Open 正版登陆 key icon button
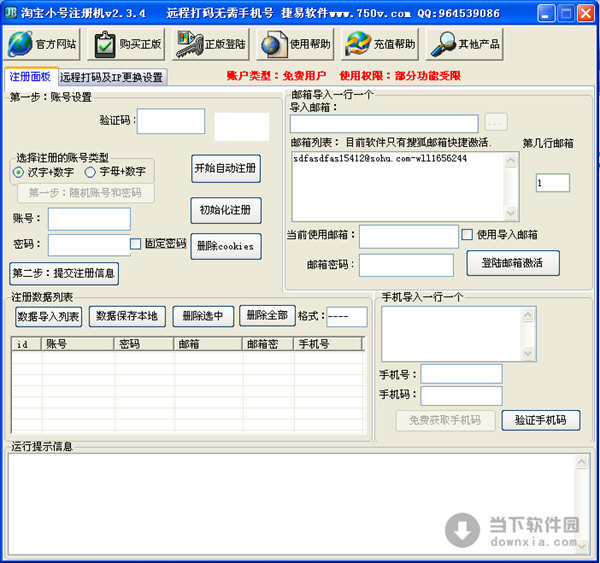Screen dimensions: 600x563 coord(211,44)
